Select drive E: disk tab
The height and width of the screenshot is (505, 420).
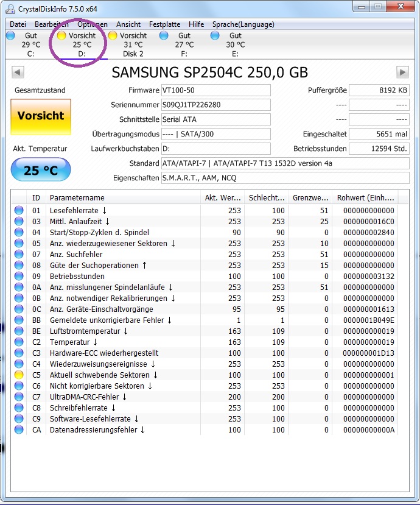pyautogui.click(x=236, y=44)
